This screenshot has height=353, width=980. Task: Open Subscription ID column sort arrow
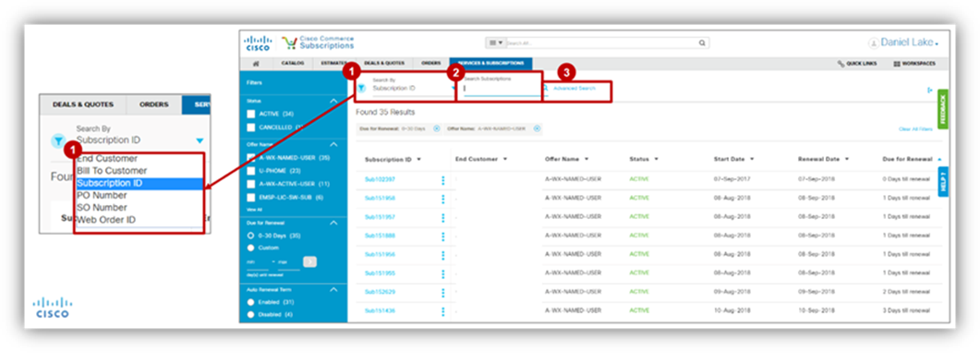tap(418, 160)
